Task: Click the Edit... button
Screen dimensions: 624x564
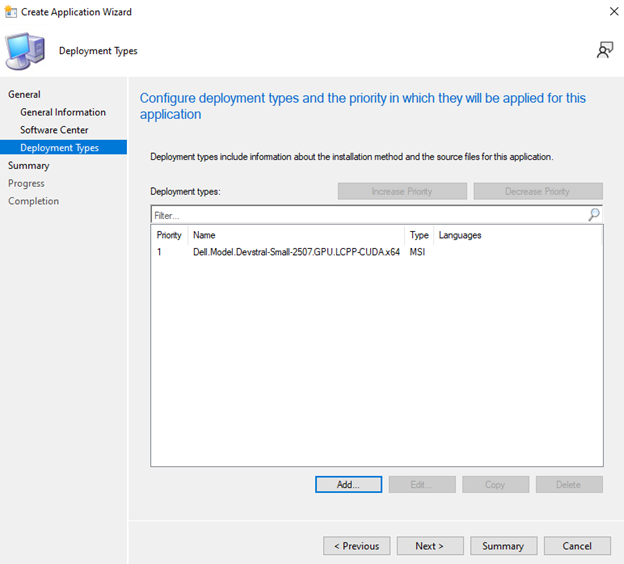Action: click(x=422, y=484)
